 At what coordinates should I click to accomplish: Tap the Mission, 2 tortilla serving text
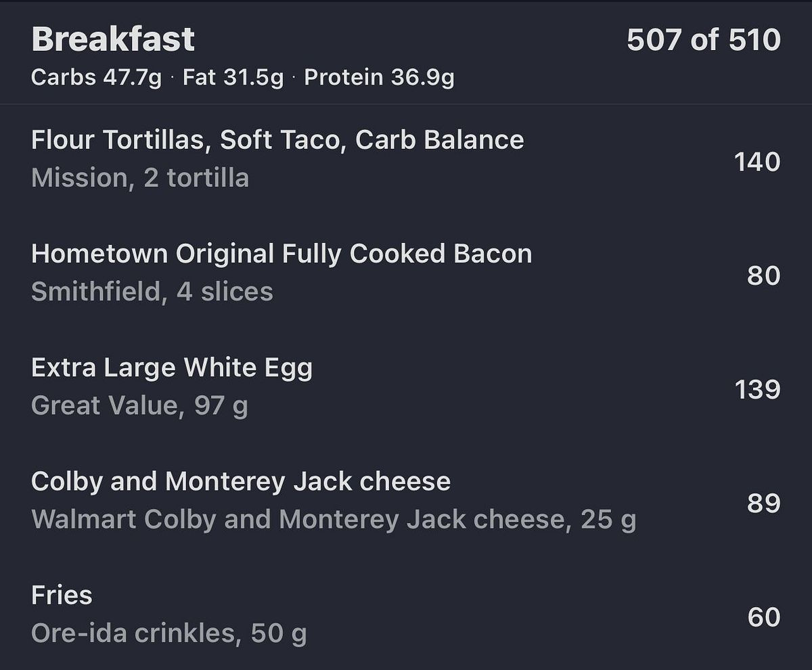(x=140, y=178)
